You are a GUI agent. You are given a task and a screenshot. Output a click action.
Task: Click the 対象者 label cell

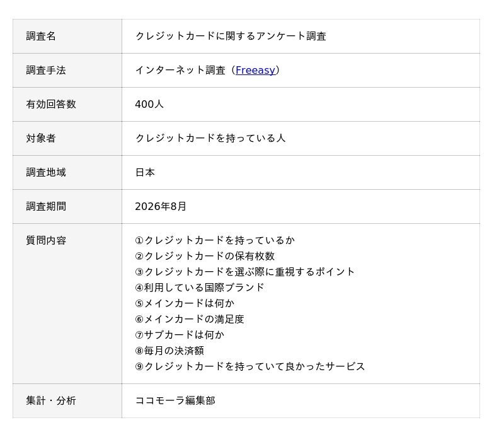pos(67,138)
